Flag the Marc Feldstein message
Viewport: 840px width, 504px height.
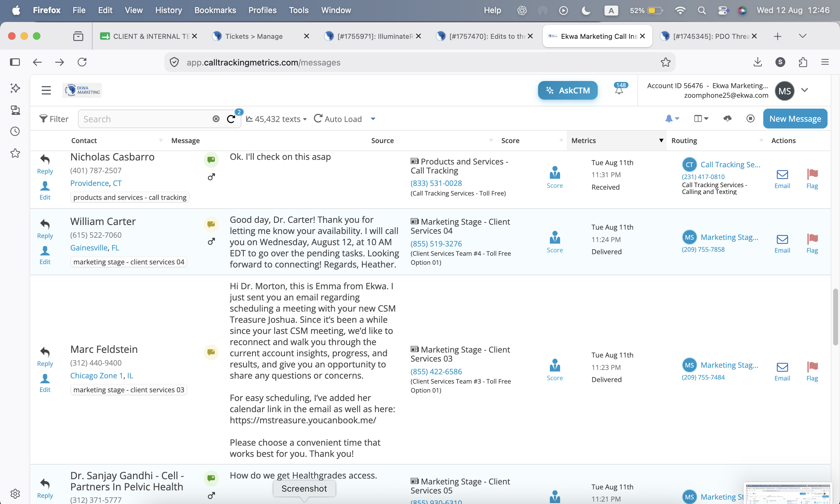(x=812, y=371)
